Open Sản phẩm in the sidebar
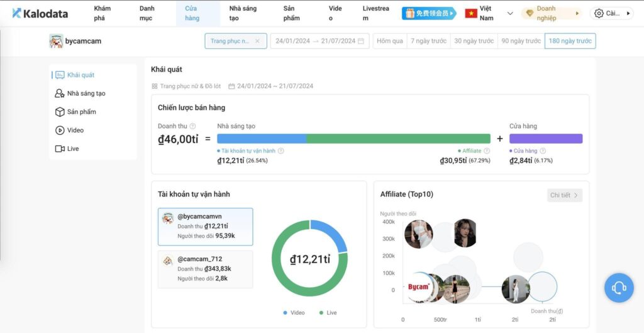 (81, 112)
